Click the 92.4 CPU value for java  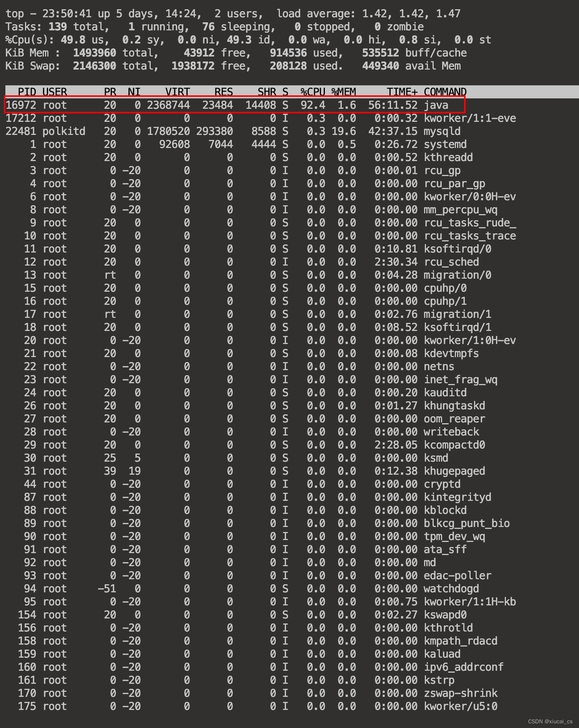pyautogui.click(x=313, y=105)
